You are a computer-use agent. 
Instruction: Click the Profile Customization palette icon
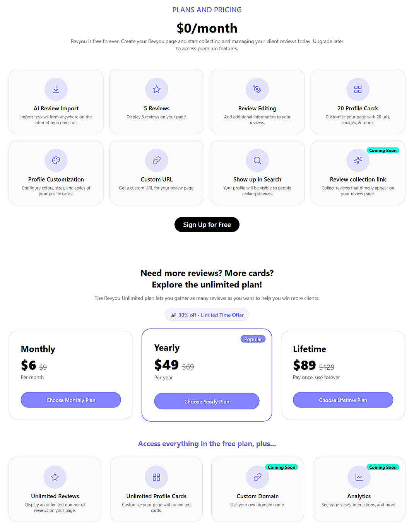[56, 160]
